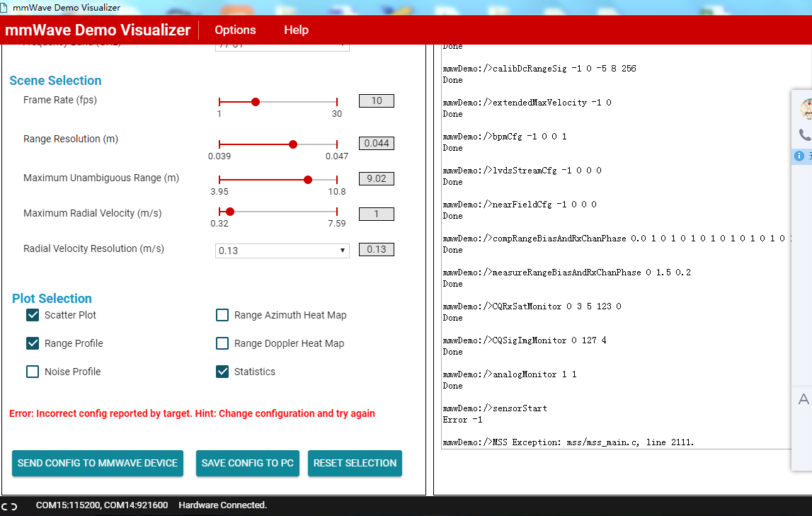Click the blue info icon in side panel
The width and height of the screenshot is (812, 516).
[x=799, y=156]
